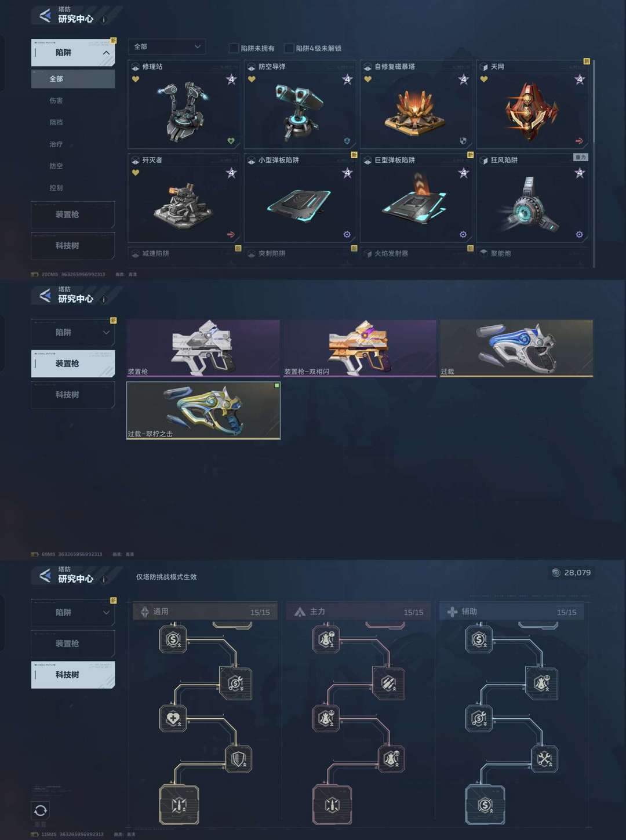This screenshot has width=626, height=840.
Task: Expand the 陷阱 section in gadget gun screen
Action: (73, 333)
